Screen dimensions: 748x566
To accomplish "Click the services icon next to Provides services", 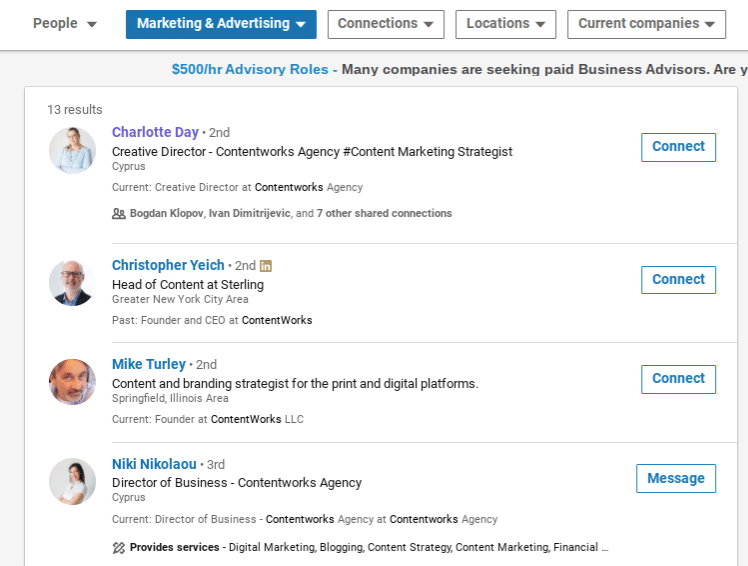I will pos(118,547).
